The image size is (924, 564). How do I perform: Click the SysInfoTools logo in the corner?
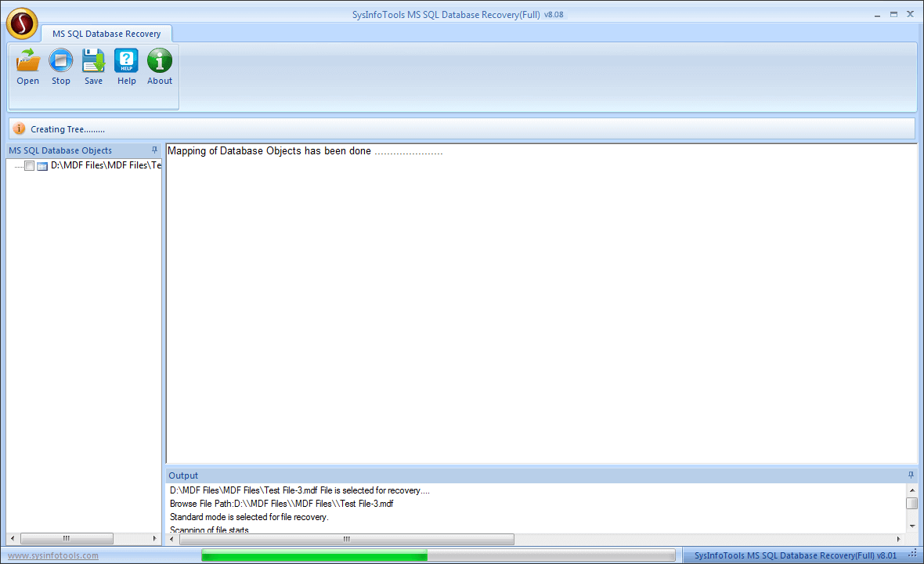pos(21,23)
